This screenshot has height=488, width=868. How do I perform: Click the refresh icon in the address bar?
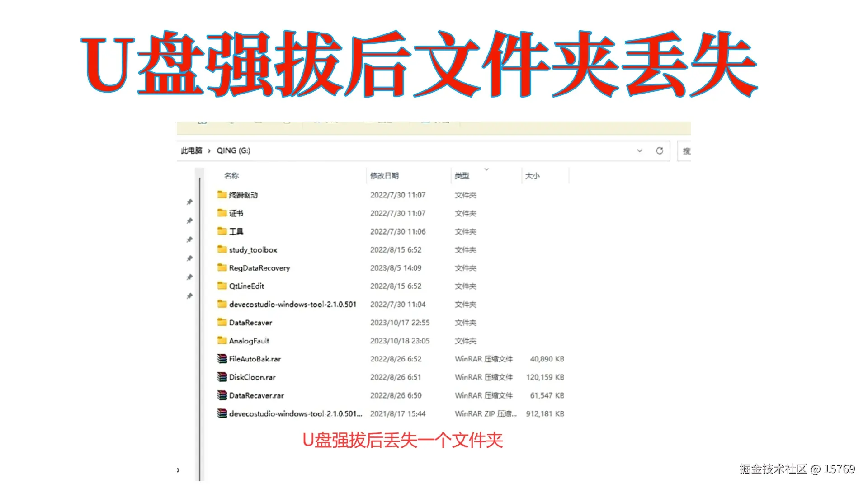tap(660, 150)
